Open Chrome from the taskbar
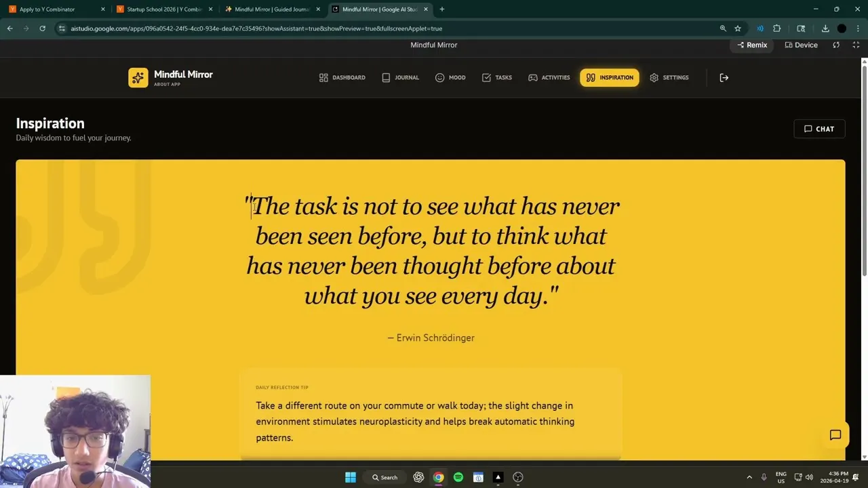 [x=439, y=477]
